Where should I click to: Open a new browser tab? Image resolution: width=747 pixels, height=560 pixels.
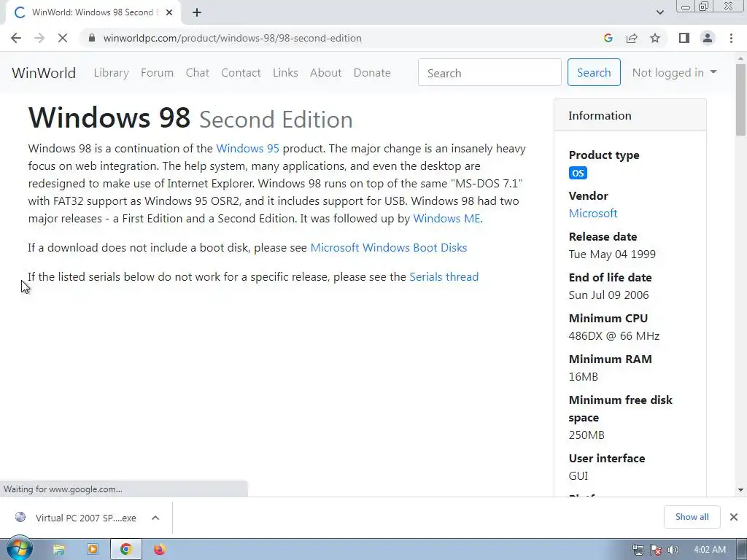[x=197, y=12]
